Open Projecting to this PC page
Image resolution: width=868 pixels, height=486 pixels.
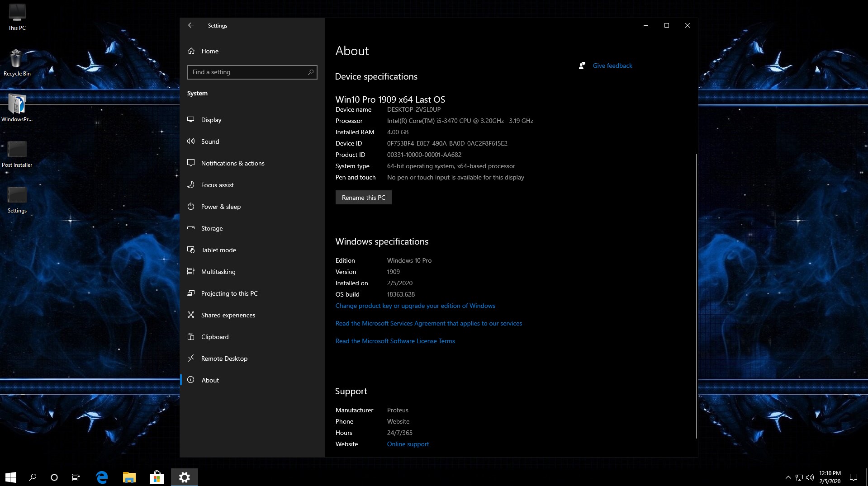click(252, 293)
